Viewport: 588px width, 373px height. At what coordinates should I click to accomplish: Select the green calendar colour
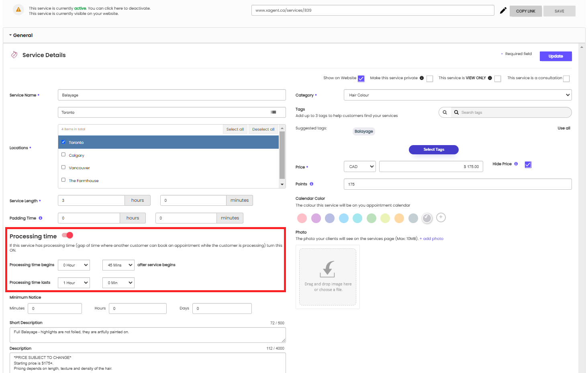(x=372, y=218)
